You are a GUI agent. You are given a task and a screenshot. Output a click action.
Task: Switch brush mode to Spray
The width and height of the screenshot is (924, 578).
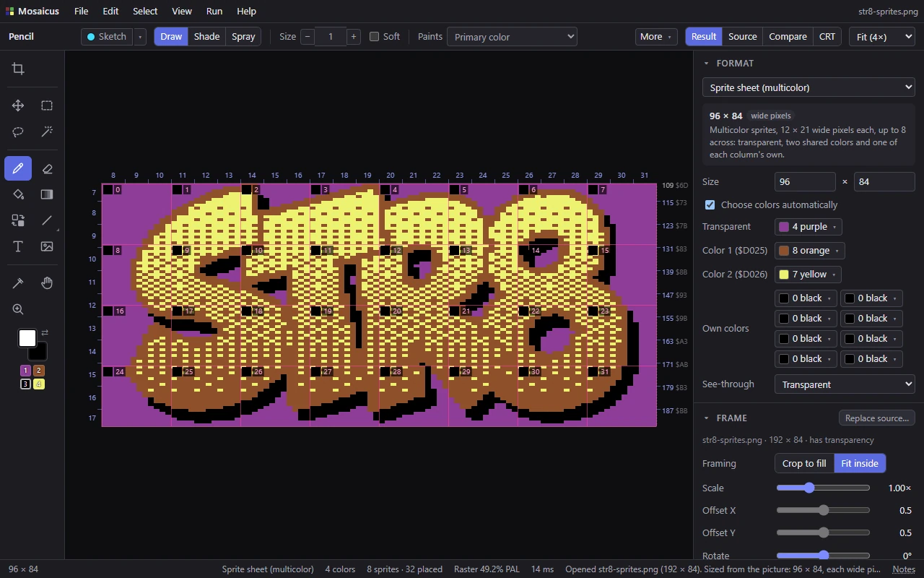(x=243, y=36)
